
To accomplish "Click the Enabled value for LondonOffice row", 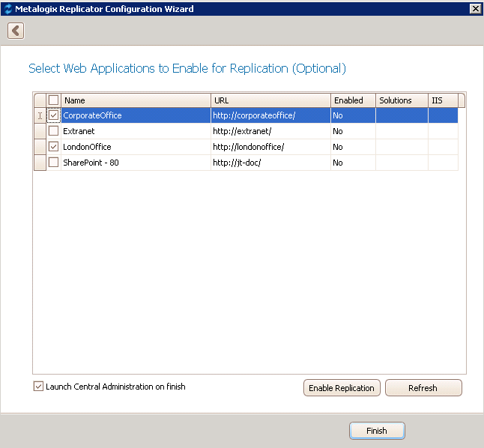I will (x=353, y=147).
